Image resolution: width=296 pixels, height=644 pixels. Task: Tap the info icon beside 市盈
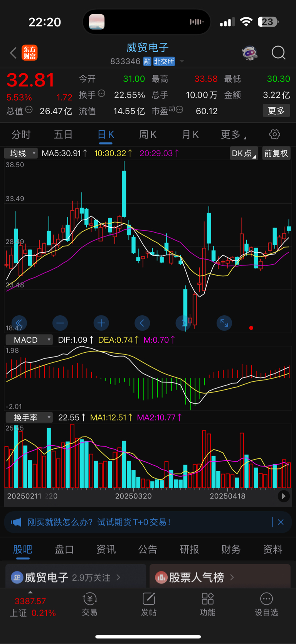(x=179, y=110)
